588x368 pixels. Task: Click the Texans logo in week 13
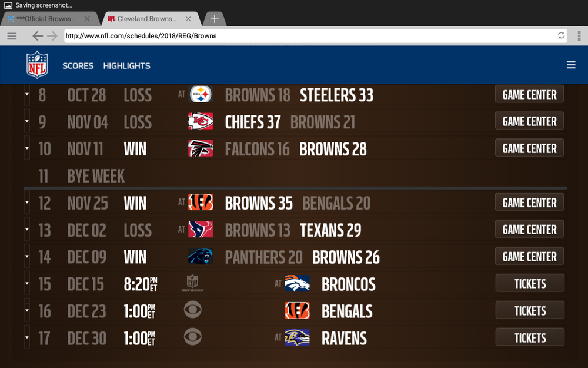pos(201,230)
